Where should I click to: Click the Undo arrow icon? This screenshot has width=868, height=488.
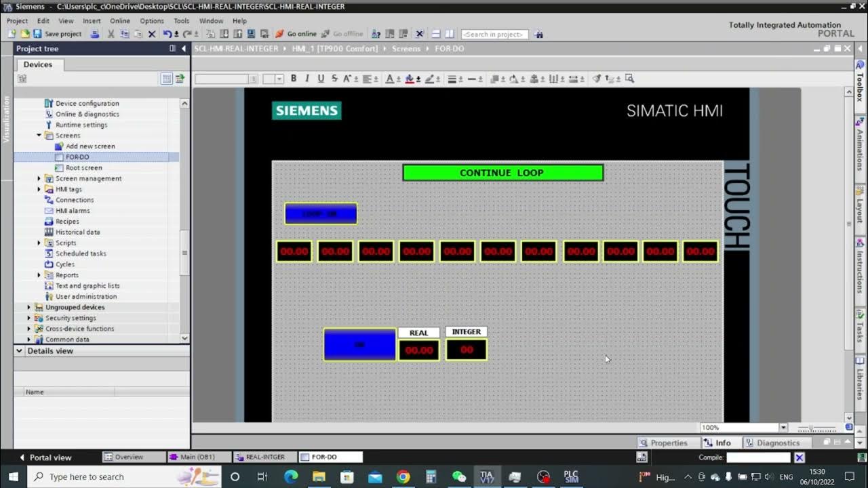tap(167, 34)
